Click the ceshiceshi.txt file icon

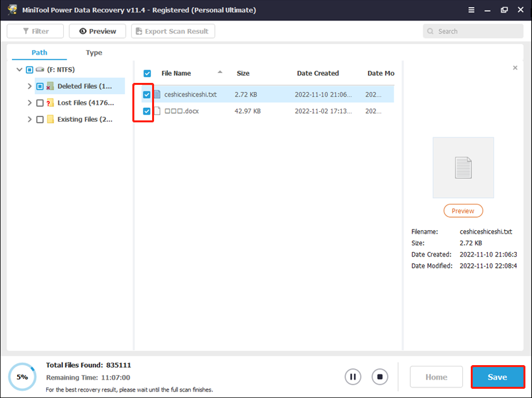tap(157, 94)
